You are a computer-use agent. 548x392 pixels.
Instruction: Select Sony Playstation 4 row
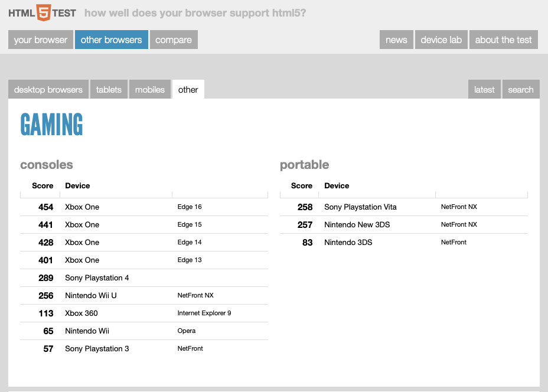tap(144, 277)
